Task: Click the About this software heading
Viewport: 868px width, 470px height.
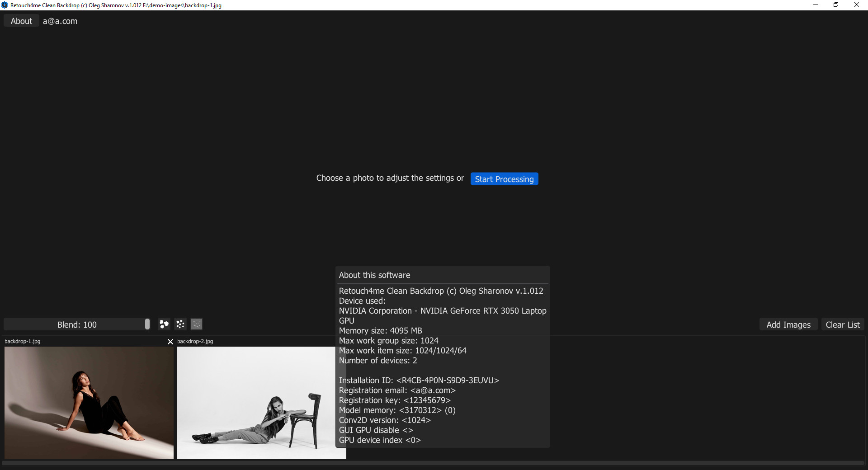Action: tap(374, 275)
